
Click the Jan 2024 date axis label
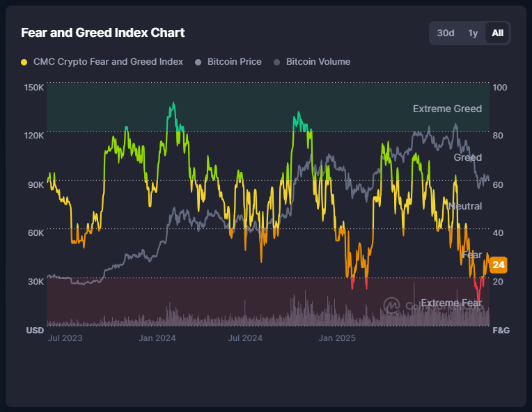157,338
